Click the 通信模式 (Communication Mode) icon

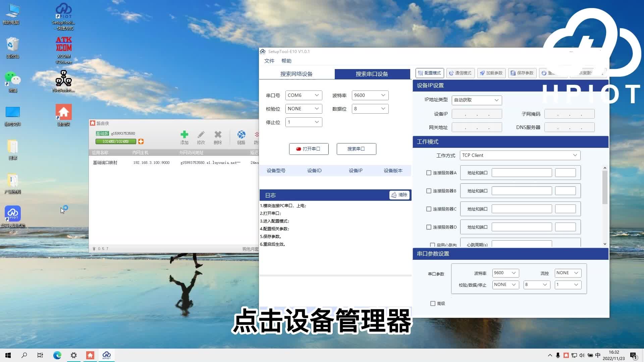tap(460, 73)
